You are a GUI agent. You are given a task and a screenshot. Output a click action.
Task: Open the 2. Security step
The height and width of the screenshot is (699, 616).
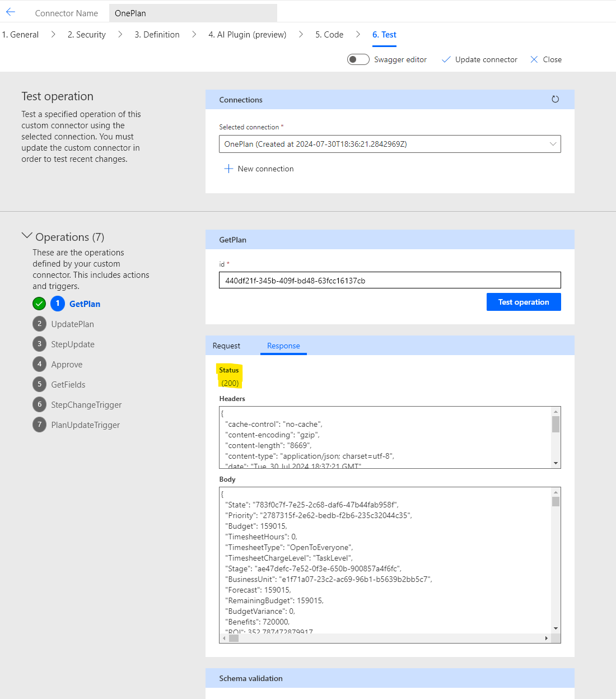coord(87,35)
